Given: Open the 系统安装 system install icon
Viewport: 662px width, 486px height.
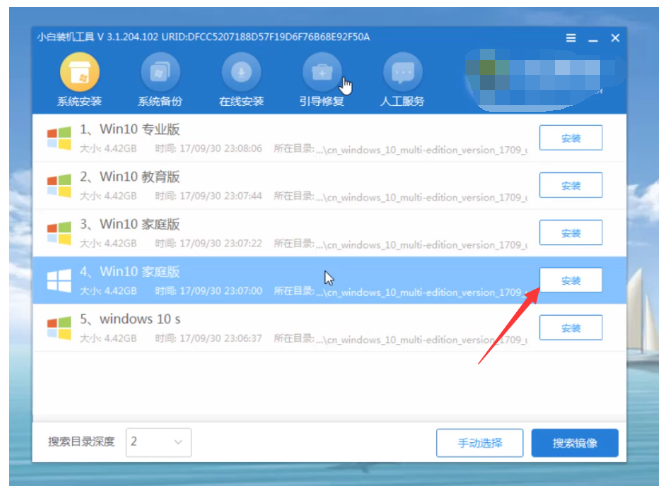Looking at the screenshot, I should click(x=79, y=72).
